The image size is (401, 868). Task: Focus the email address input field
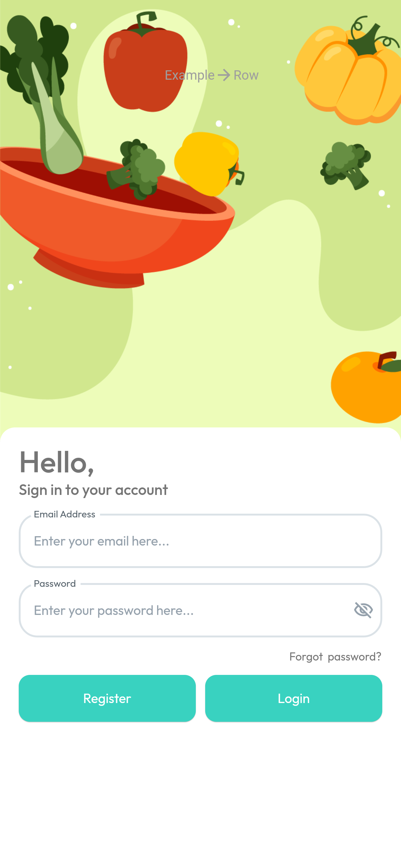tap(200, 541)
